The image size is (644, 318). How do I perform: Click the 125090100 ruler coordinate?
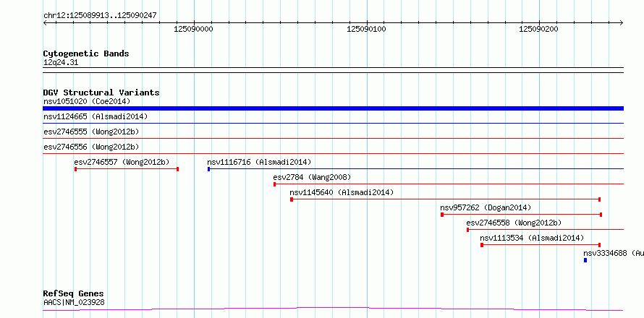coord(366,30)
